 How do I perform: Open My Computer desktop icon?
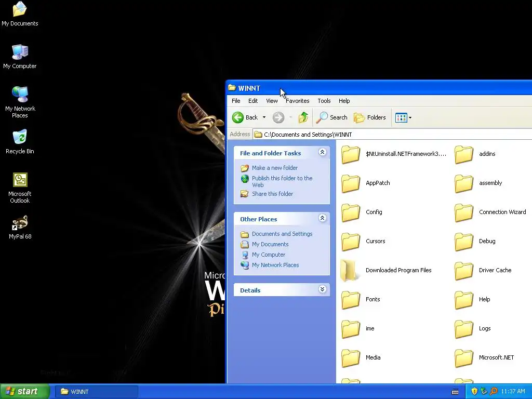pyautogui.click(x=20, y=56)
